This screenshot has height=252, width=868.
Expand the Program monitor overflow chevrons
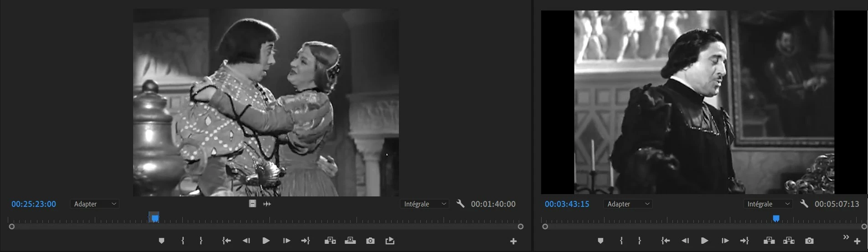tap(846, 237)
